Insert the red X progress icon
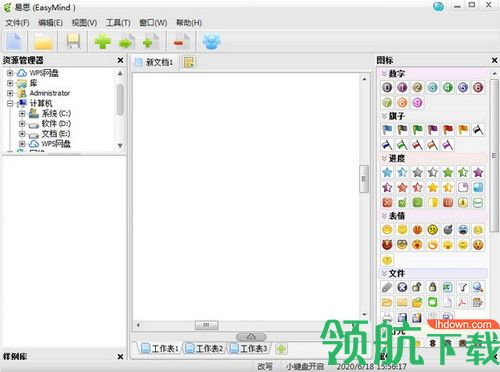500x372 pixels. pos(387,202)
